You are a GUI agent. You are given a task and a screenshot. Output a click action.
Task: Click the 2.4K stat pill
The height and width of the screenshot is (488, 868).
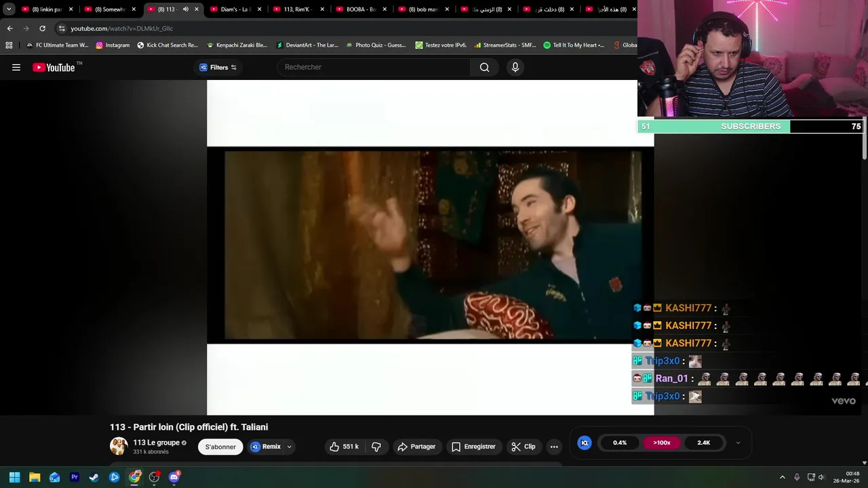[704, 443]
